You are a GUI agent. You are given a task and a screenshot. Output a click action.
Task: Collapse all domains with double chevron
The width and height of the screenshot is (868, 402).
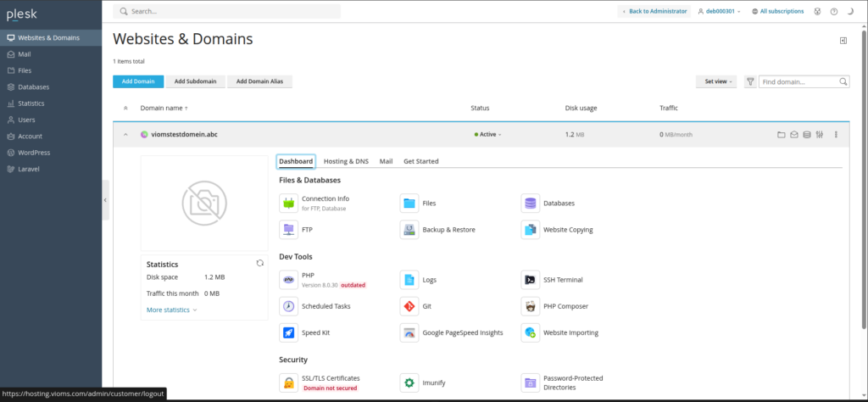pos(125,108)
